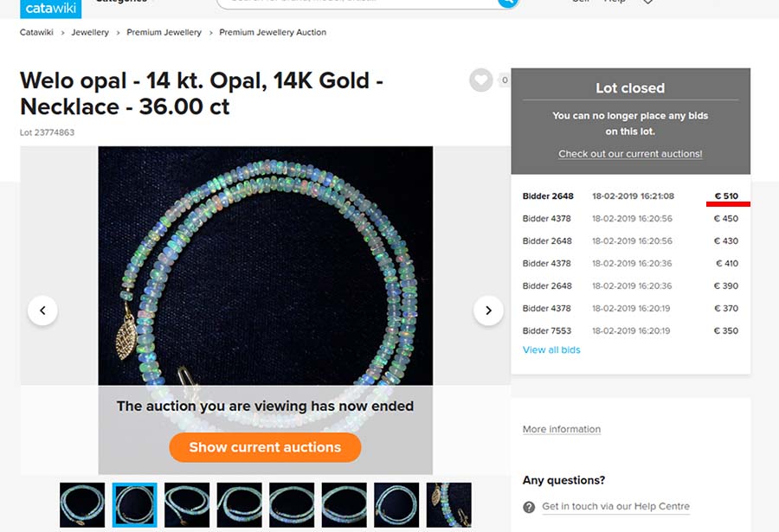Open Check out our current auctions link
The image size is (779, 532).
(630, 154)
